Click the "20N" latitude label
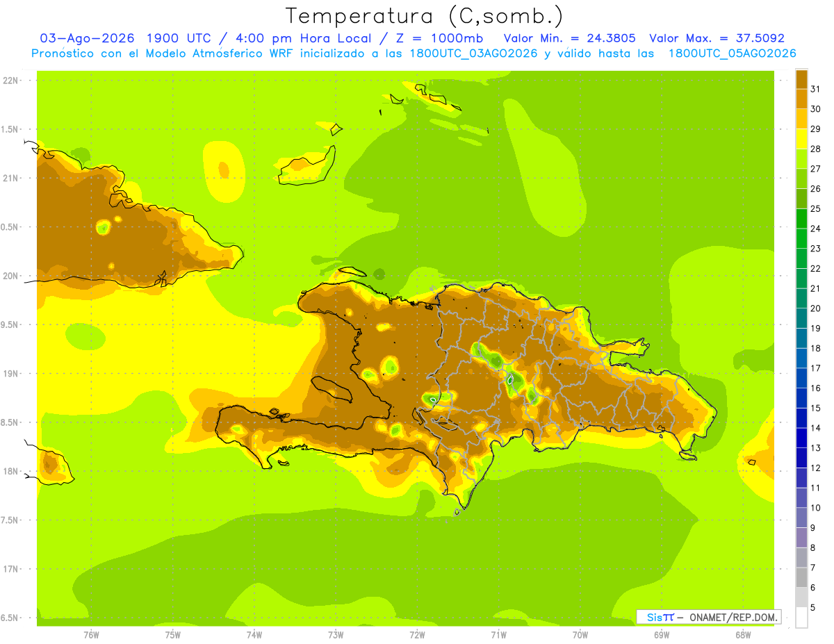Image resolution: width=834 pixels, height=644 pixels. pos(11,276)
